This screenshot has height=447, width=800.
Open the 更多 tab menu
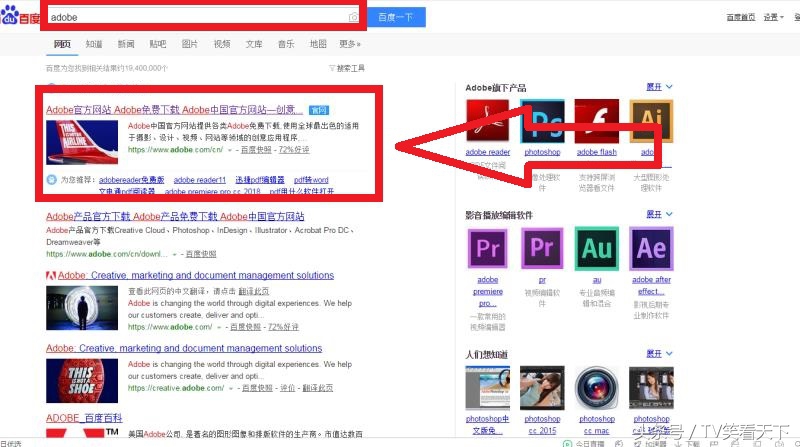(350, 44)
